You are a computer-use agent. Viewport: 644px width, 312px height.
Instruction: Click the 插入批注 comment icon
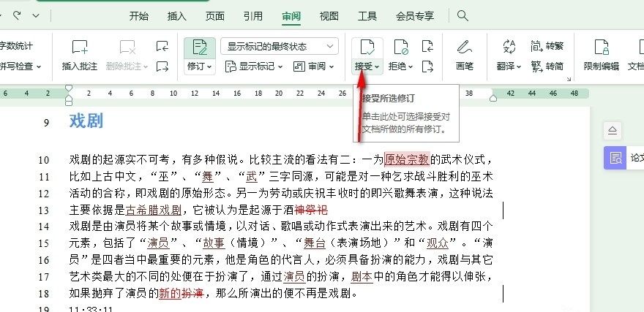pyautogui.click(x=80, y=47)
